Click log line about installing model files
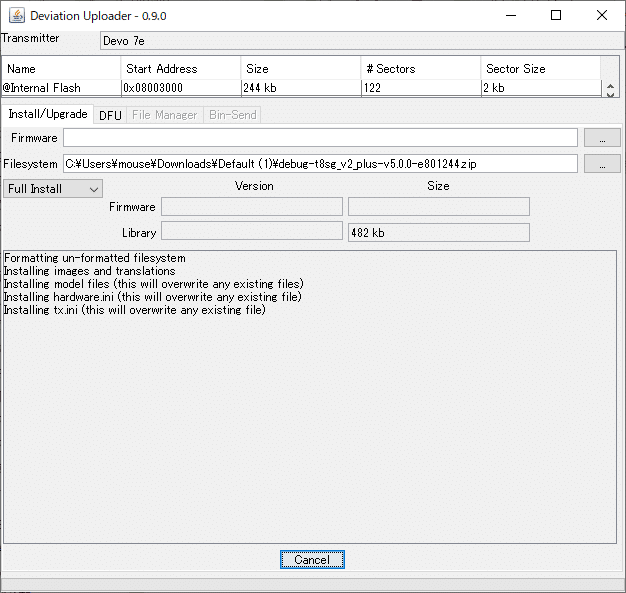Viewport: 626px width, 593px height. point(154,284)
